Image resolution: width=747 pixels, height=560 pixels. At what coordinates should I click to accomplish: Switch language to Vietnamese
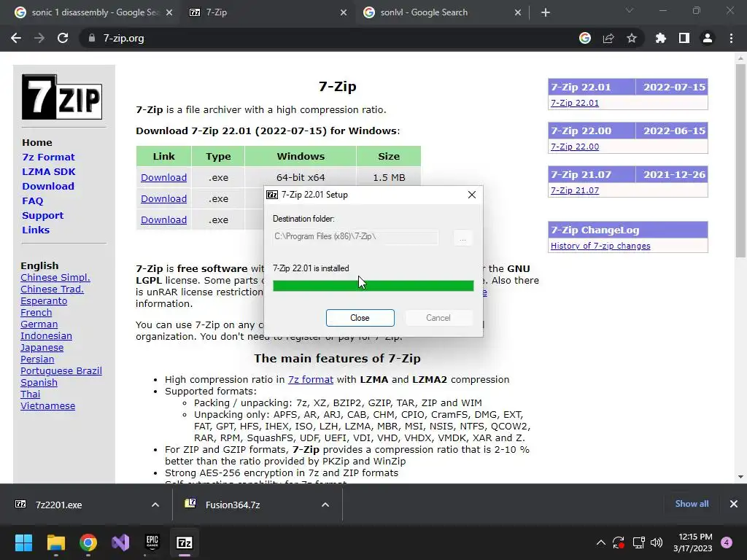point(47,406)
